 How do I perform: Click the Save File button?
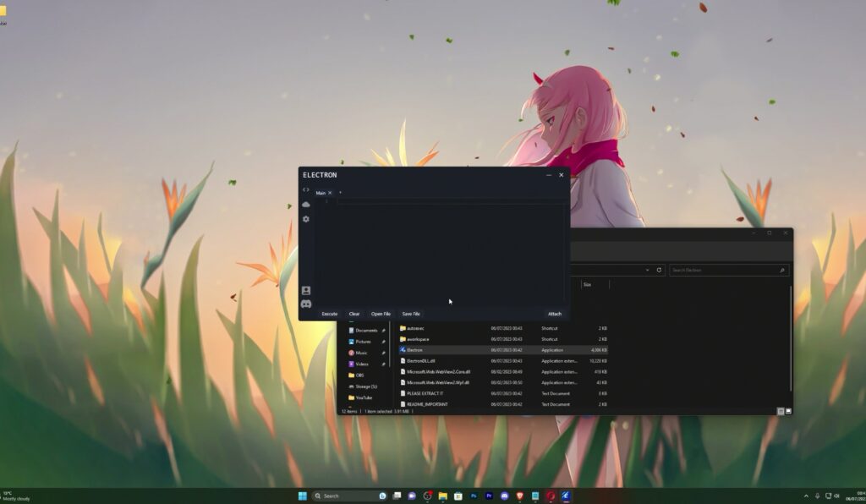coord(411,314)
